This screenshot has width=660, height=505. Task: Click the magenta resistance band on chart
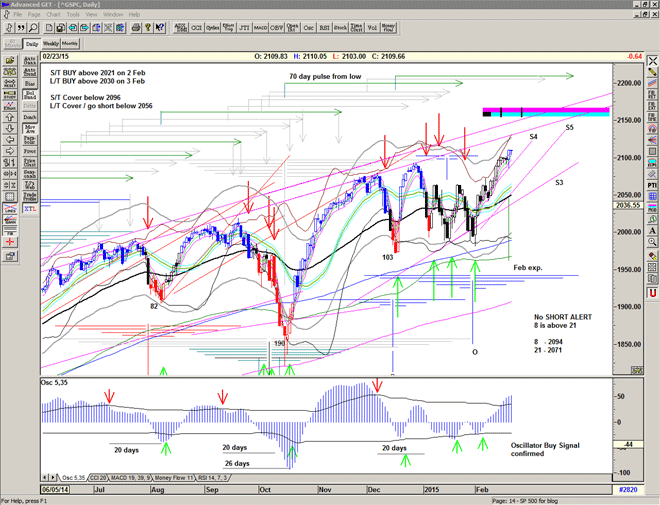click(545, 111)
